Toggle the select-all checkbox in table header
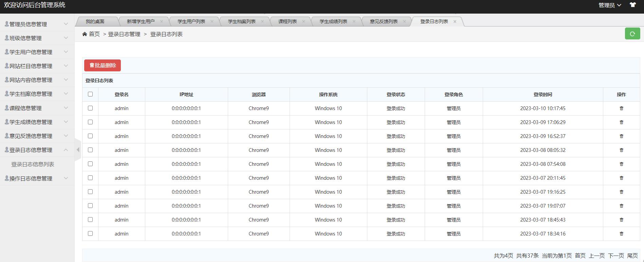Viewport: 644px width, 262px height. [90, 94]
